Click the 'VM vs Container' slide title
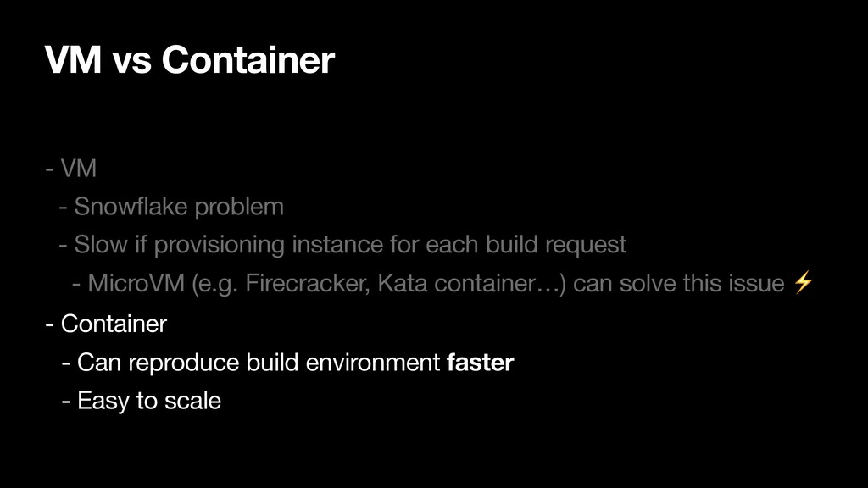The image size is (868, 488). 189,59
